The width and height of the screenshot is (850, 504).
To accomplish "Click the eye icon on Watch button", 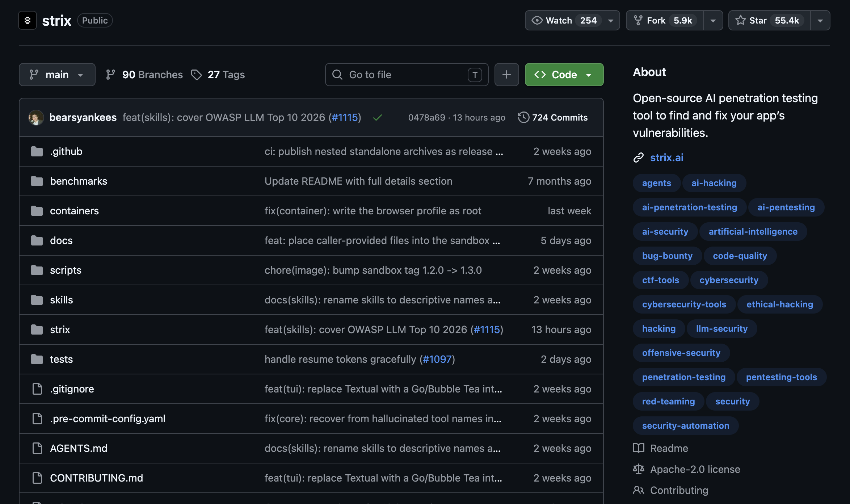I will coord(537,21).
